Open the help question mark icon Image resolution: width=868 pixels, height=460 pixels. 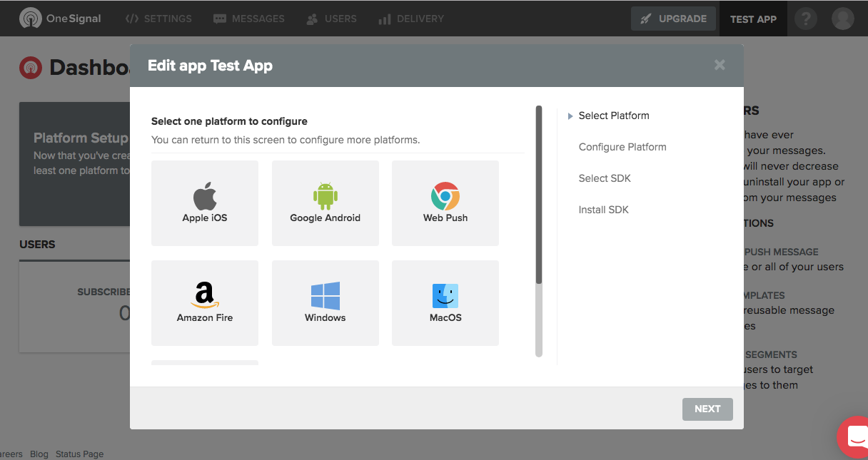click(x=805, y=19)
